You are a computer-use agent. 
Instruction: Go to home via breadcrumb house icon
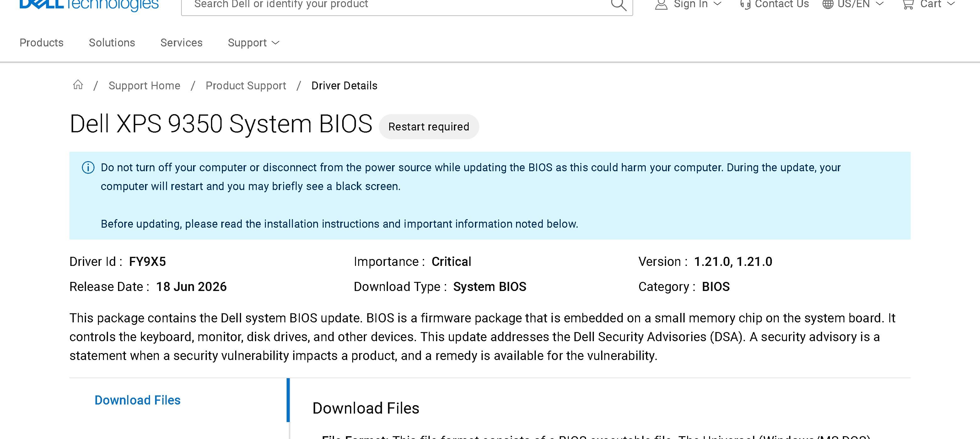(78, 85)
